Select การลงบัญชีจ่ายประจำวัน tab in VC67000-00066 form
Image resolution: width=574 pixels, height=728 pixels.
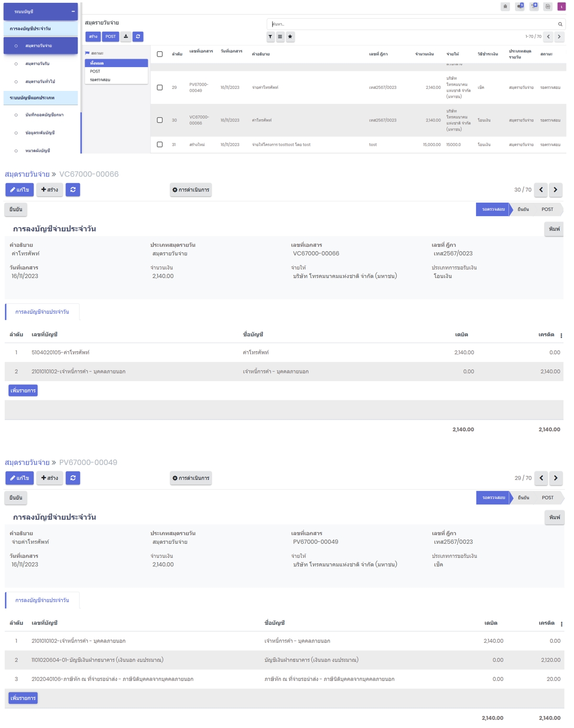click(42, 312)
